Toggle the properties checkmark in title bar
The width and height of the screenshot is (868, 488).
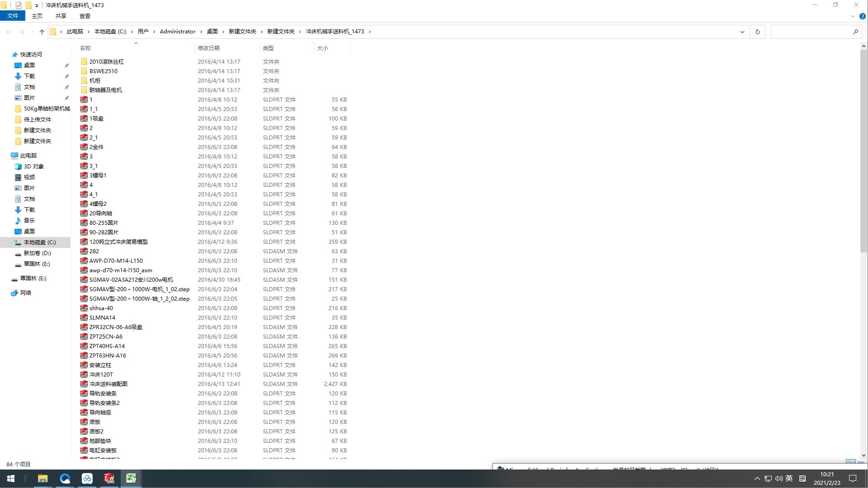(19, 5)
